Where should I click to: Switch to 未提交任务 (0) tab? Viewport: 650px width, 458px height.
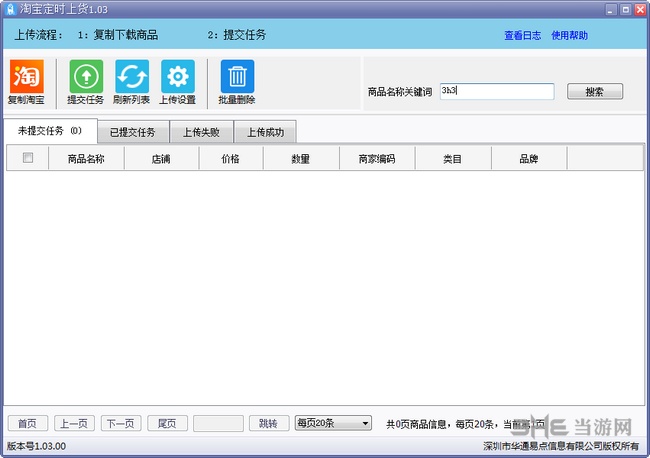[50, 131]
